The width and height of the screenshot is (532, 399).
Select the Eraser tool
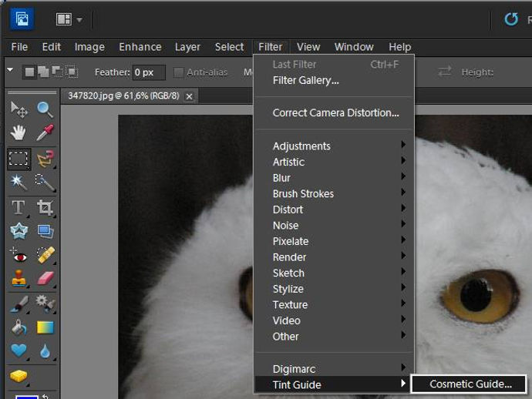tap(45, 279)
